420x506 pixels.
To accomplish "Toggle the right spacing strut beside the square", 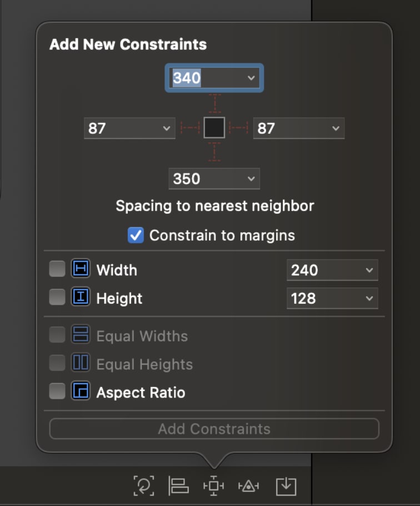I will click(x=238, y=128).
